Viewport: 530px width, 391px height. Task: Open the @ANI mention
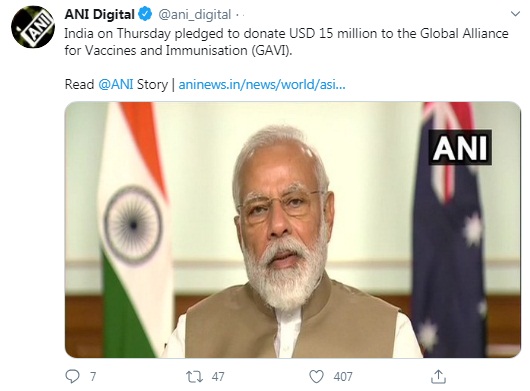click(x=116, y=84)
